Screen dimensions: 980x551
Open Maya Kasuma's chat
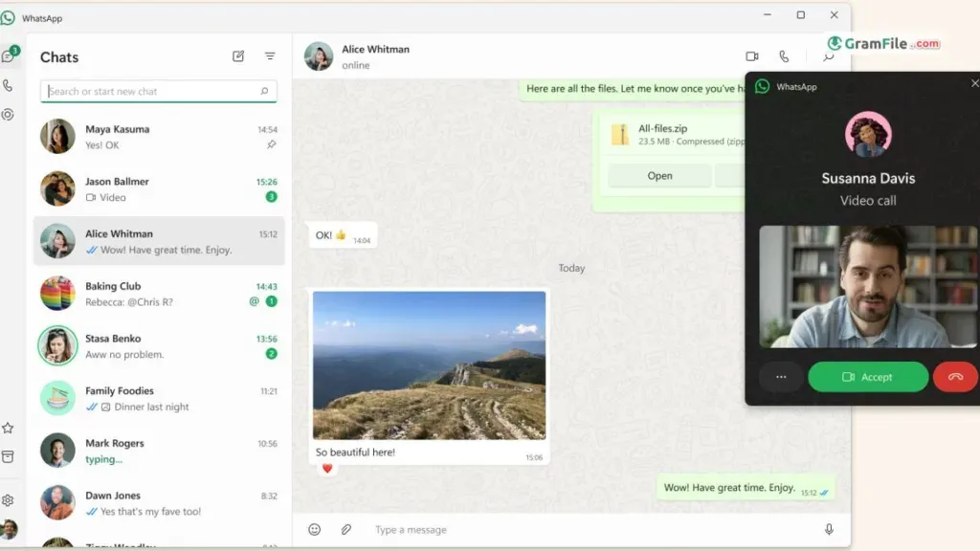pos(159,137)
